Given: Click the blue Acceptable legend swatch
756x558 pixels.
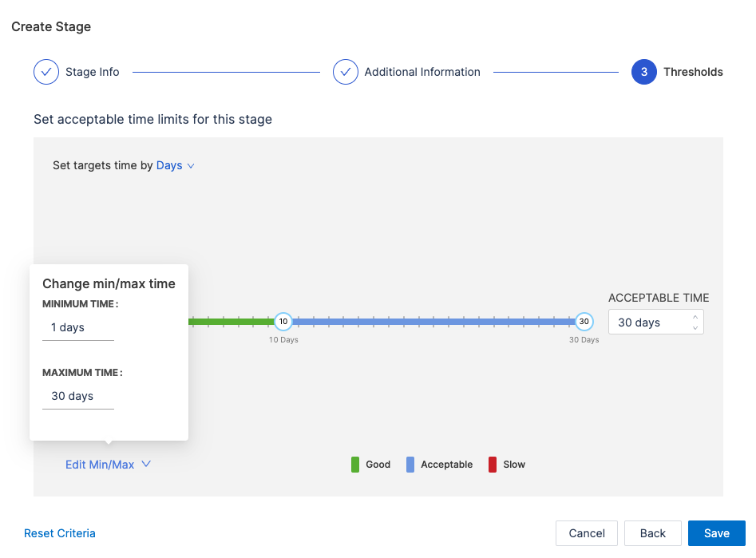Looking at the screenshot, I should [x=410, y=465].
